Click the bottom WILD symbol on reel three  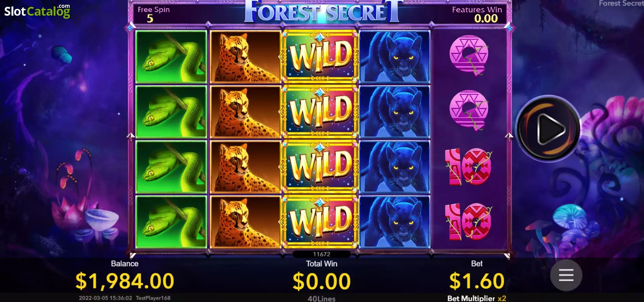pos(320,222)
